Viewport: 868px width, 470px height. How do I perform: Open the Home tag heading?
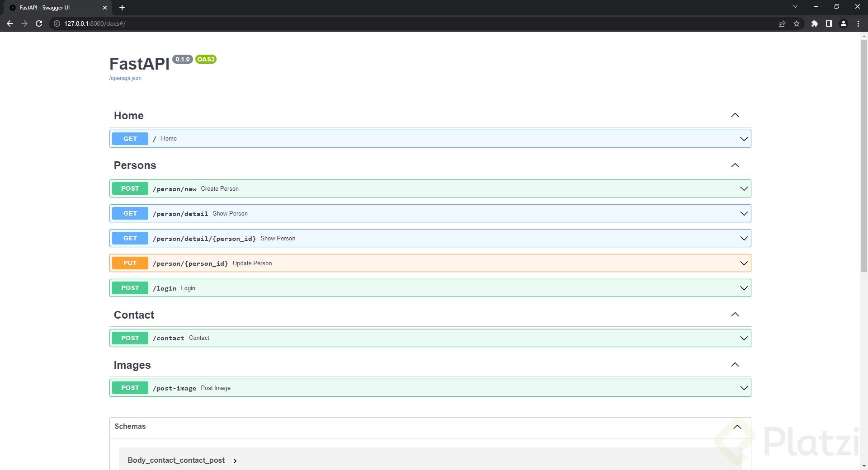[129, 116]
